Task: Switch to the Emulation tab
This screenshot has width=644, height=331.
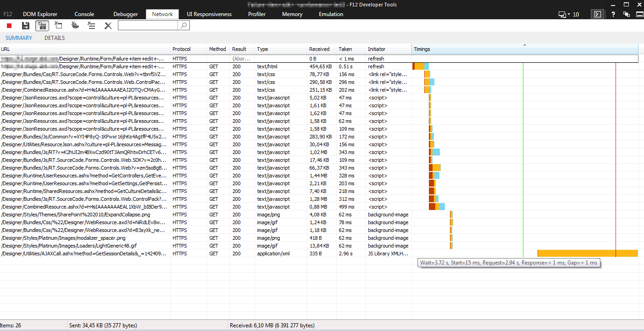Action: click(331, 14)
